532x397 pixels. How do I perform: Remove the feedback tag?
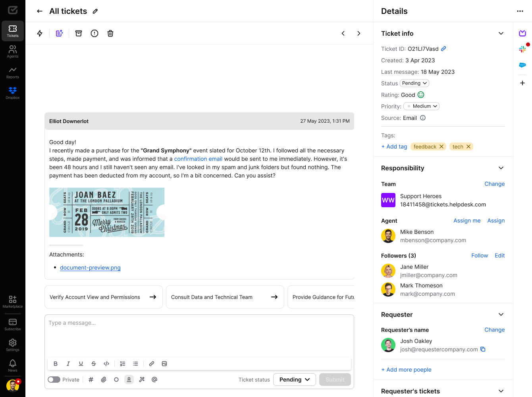pos(441,146)
